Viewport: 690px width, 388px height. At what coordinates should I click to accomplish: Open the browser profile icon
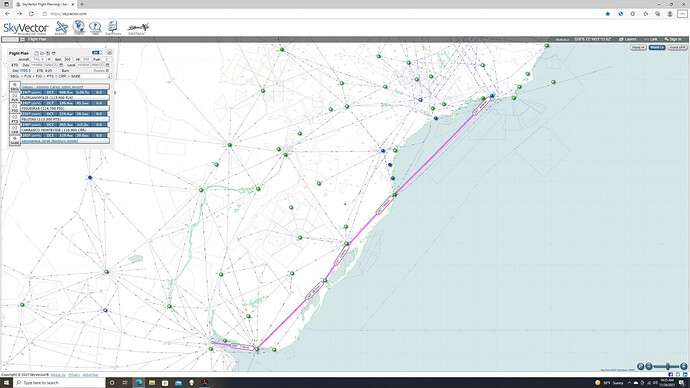670,14
